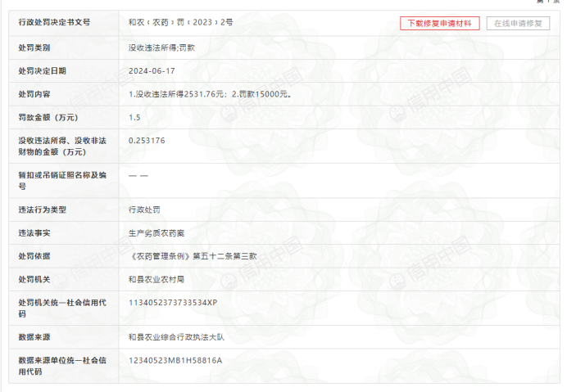This screenshot has height=392, width=567.
Task: Click the 行政处罚决定书文号 row label
Action: pyautogui.click(x=54, y=23)
